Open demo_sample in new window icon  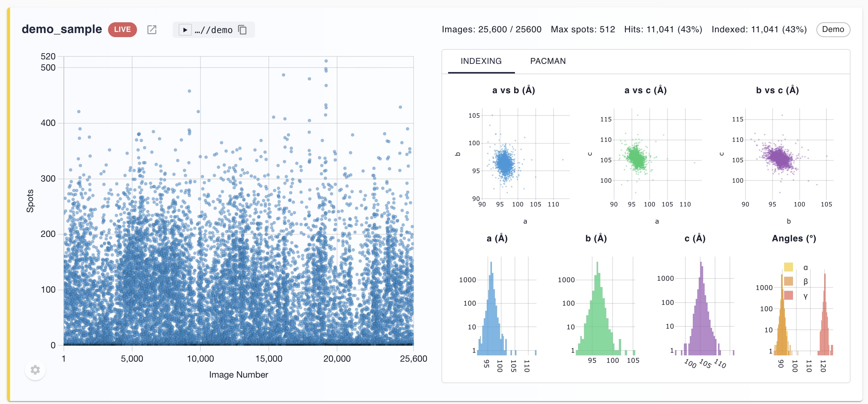[x=152, y=30]
